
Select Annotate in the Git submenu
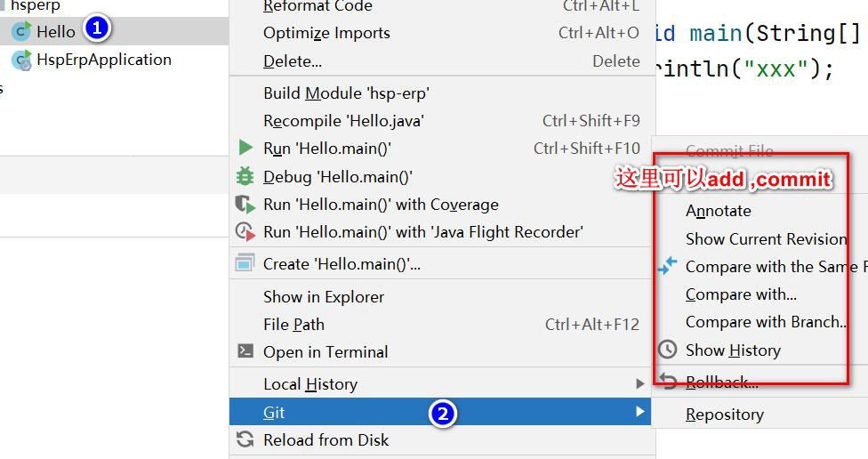pos(719,211)
